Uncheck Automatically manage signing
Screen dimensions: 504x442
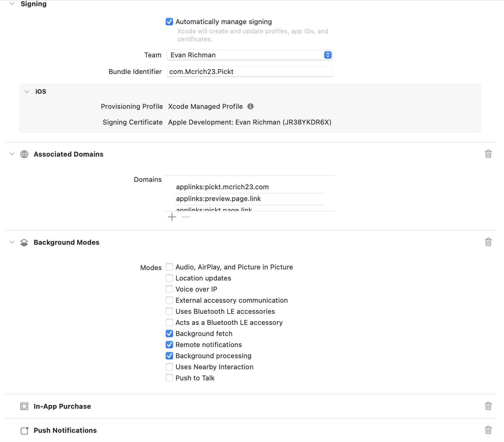coord(169,22)
